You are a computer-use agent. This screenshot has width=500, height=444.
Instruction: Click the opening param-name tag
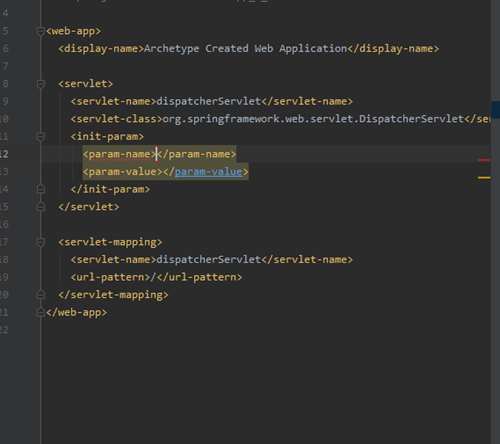[x=119, y=154]
